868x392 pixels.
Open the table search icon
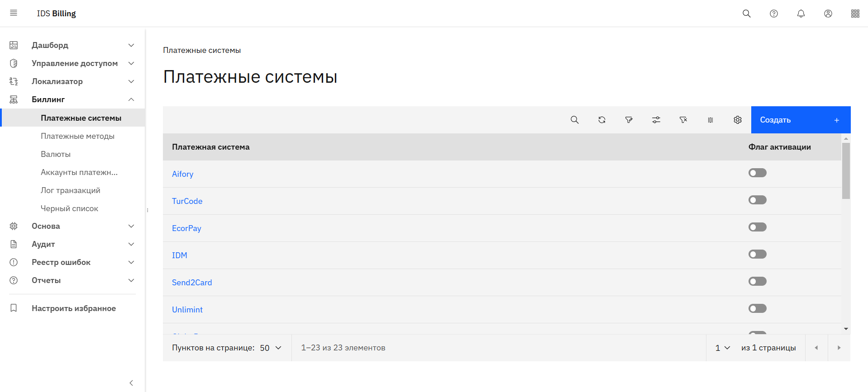tap(575, 120)
